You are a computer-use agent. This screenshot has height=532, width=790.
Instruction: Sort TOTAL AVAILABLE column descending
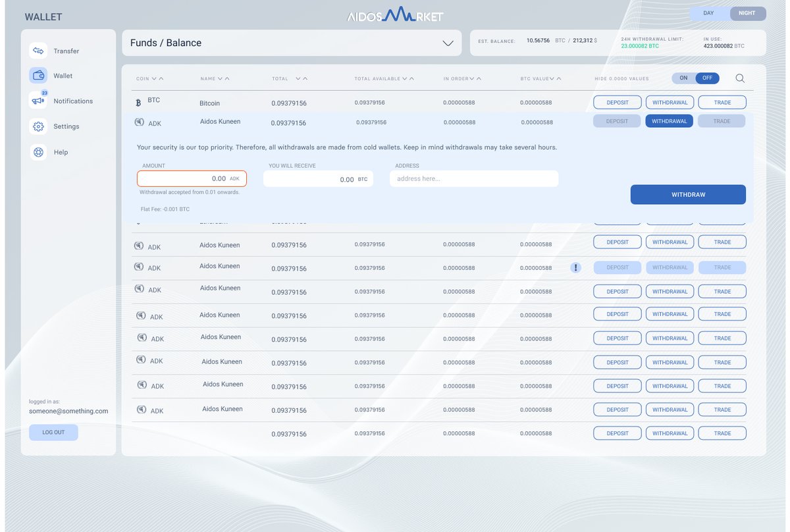404,78
